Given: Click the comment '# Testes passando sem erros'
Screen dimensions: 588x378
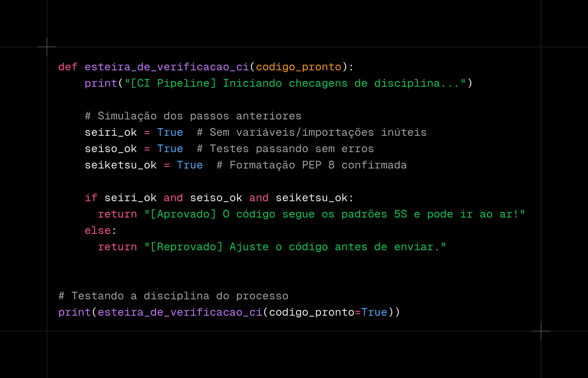Looking at the screenshot, I should pos(285,149).
